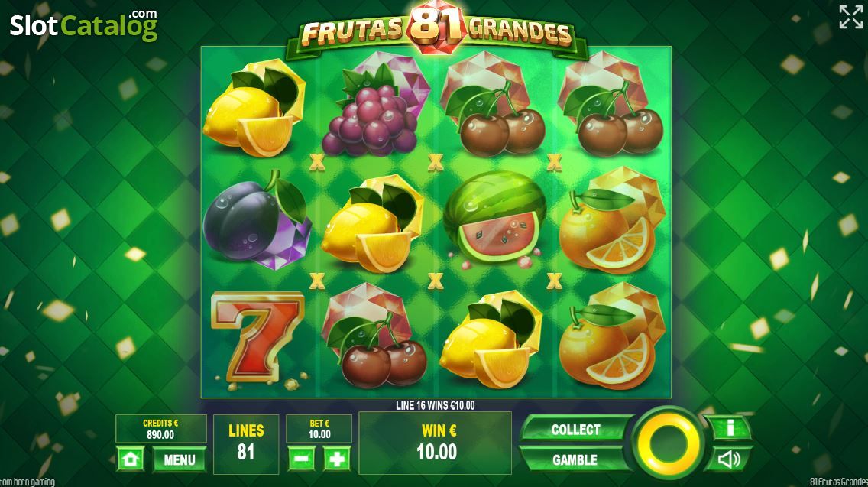The height and width of the screenshot is (487, 868).
Task: Click the COLLECT button
Action: (575, 430)
